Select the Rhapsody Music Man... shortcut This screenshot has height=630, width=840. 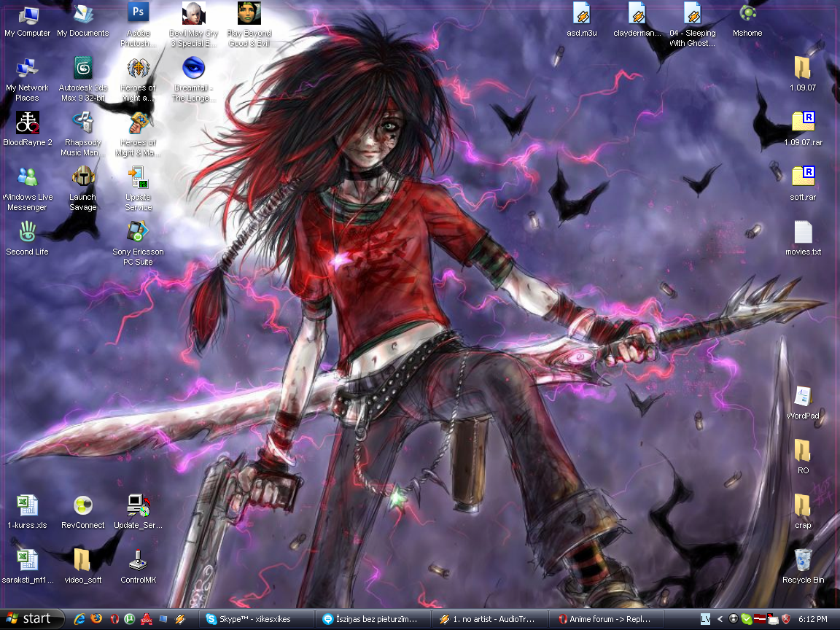(x=82, y=134)
